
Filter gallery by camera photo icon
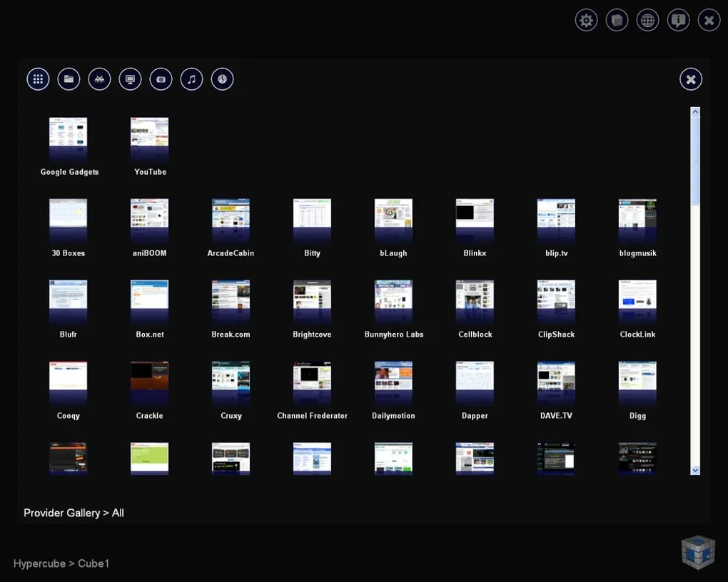coord(161,79)
